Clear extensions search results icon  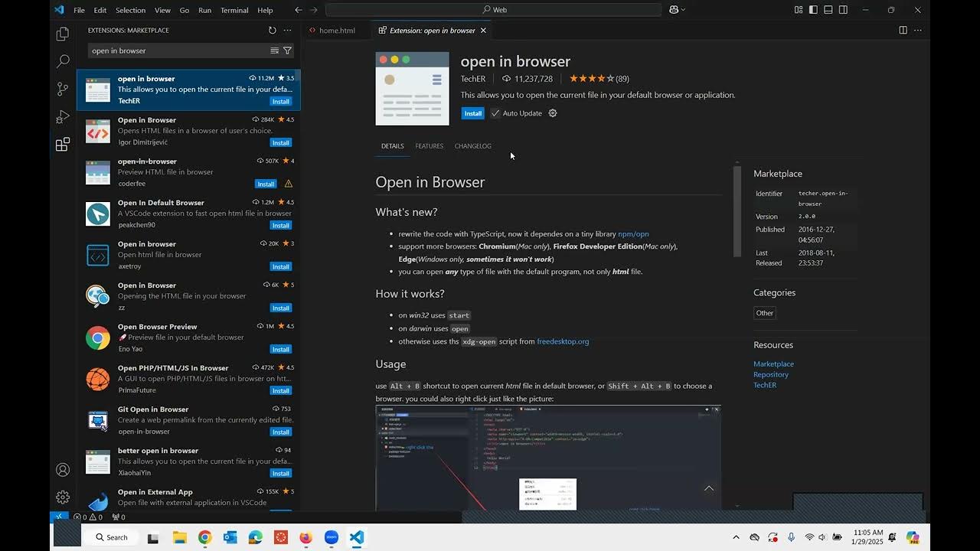pos(274,51)
